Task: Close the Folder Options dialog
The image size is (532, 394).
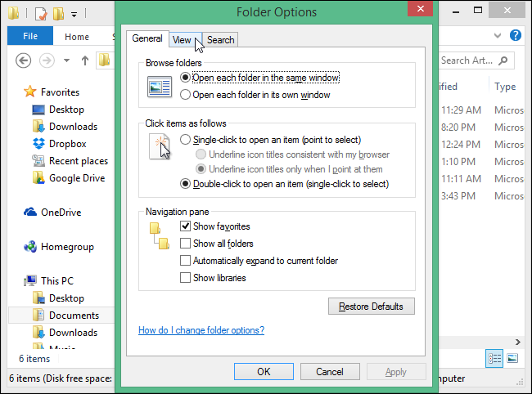Action: click(420, 8)
